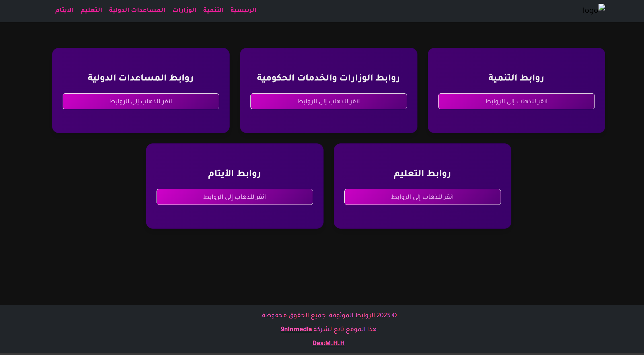Click button beneath روابط الأيتام heading
Screen dimensions: 644x355
[234, 197]
